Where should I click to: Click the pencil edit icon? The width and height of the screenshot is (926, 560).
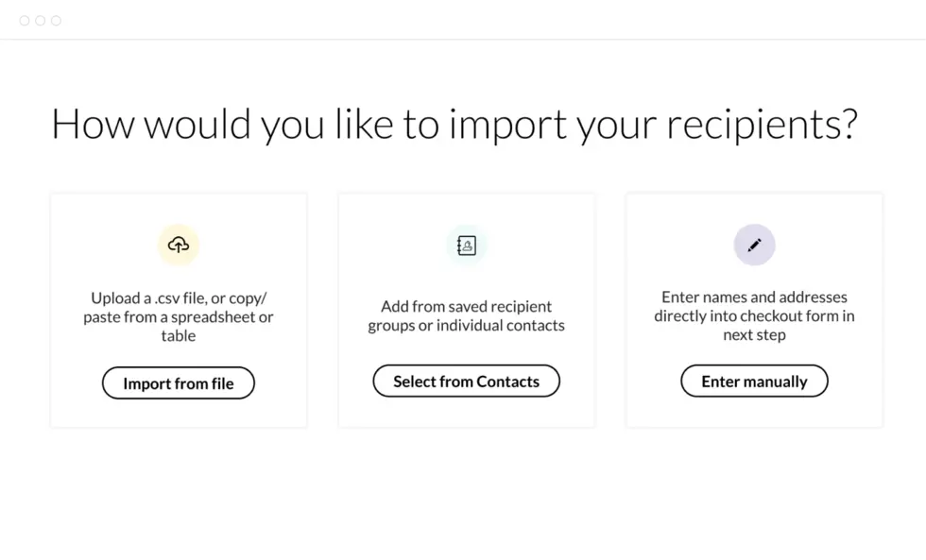pyautogui.click(x=754, y=246)
